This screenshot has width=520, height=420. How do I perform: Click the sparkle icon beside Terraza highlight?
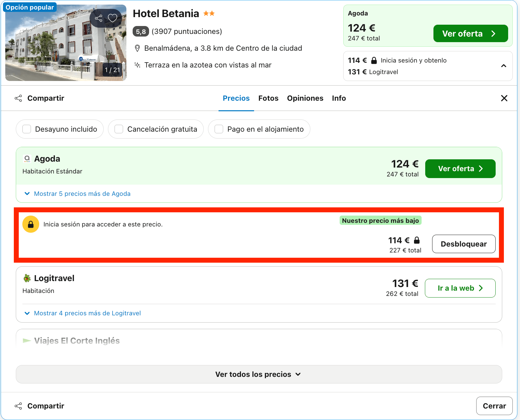138,65
